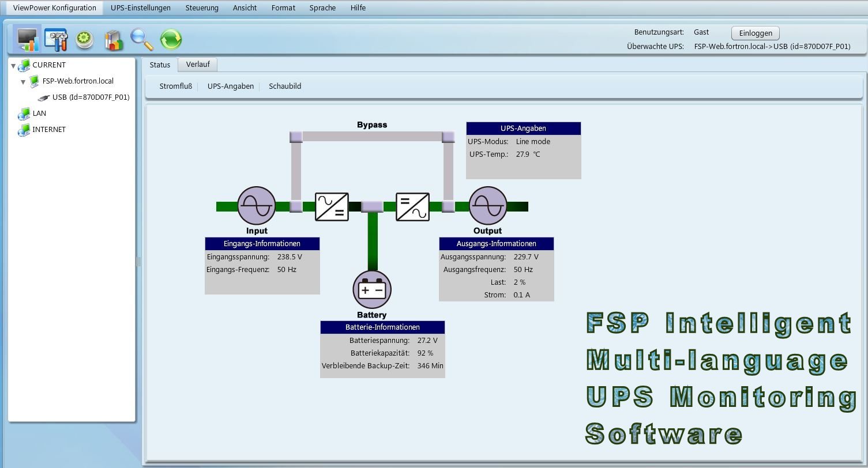Select INTERNET in the device tree
This screenshot has height=468, width=868.
point(49,130)
